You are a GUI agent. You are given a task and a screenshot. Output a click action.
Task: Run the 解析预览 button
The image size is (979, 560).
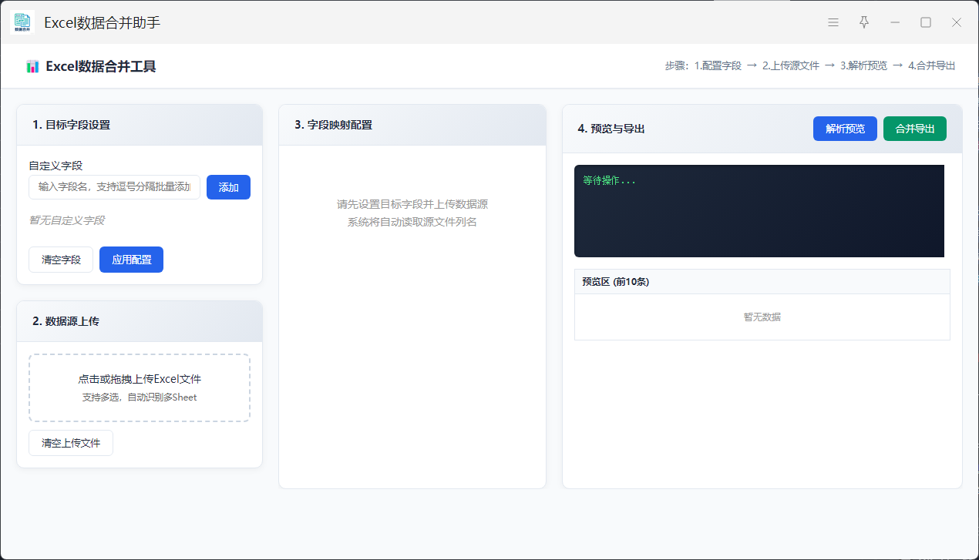(845, 129)
